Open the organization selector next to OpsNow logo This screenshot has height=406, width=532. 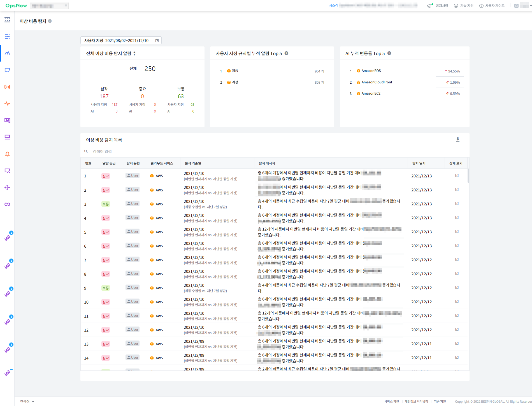pos(49,6)
